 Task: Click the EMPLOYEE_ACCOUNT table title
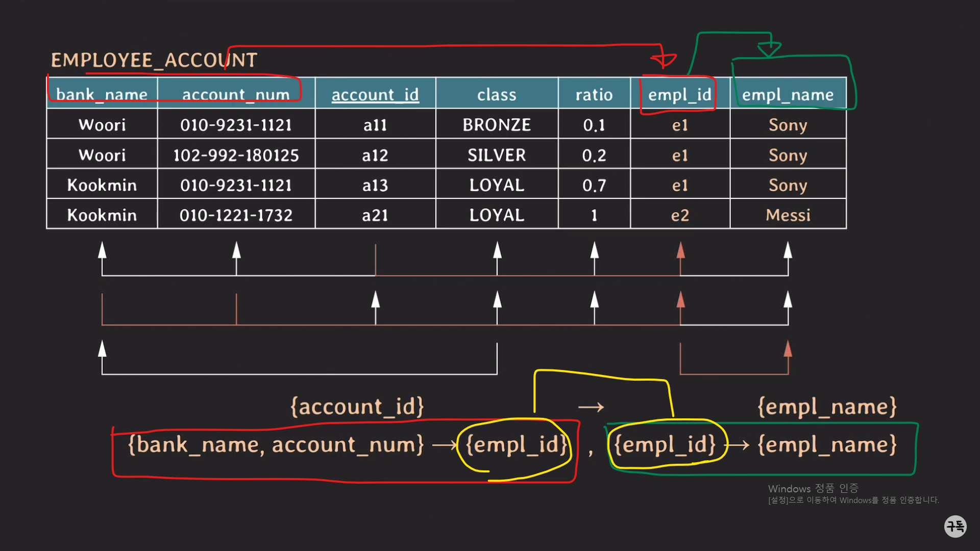154,60
